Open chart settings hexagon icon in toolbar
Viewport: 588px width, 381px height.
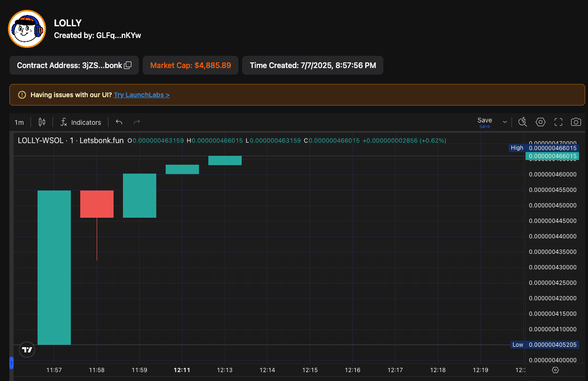(541, 122)
